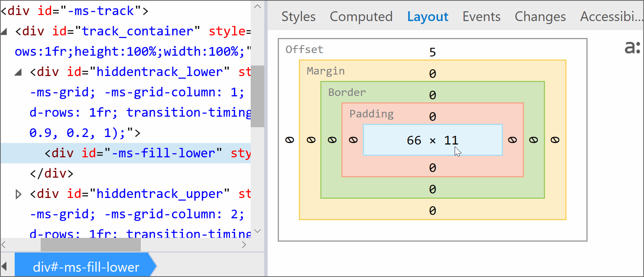Click the DOM tree vertical scrollbar thumb

257,96
